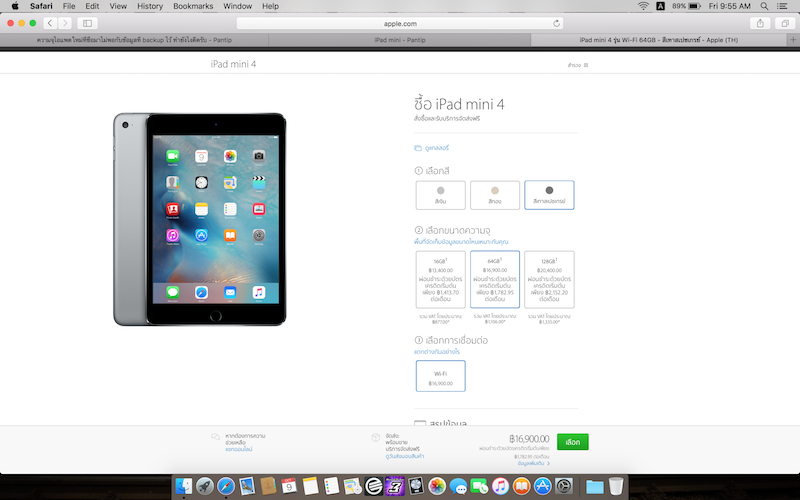
Task: Go back with Safari's back arrow
Action: (50, 23)
